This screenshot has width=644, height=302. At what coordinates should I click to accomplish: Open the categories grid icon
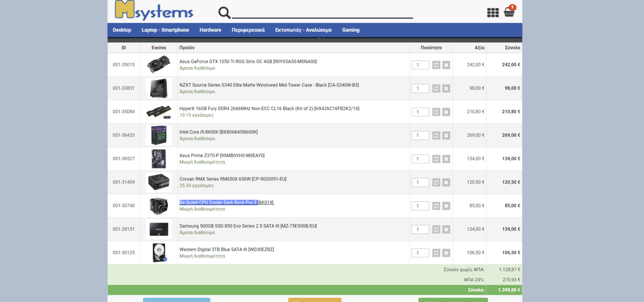click(x=493, y=13)
